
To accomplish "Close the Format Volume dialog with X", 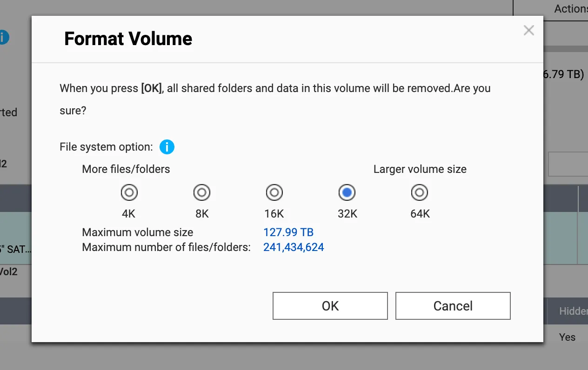I will coord(528,31).
